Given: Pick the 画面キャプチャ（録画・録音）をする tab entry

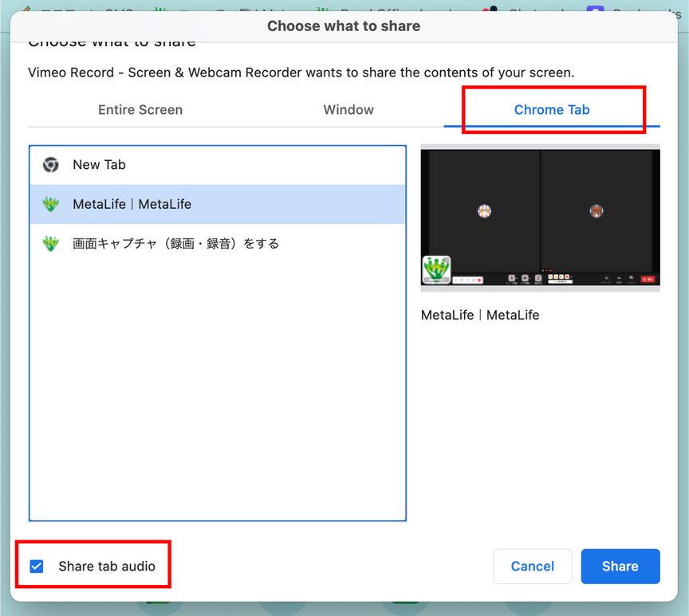Looking at the screenshot, I should tap(218, 244).
